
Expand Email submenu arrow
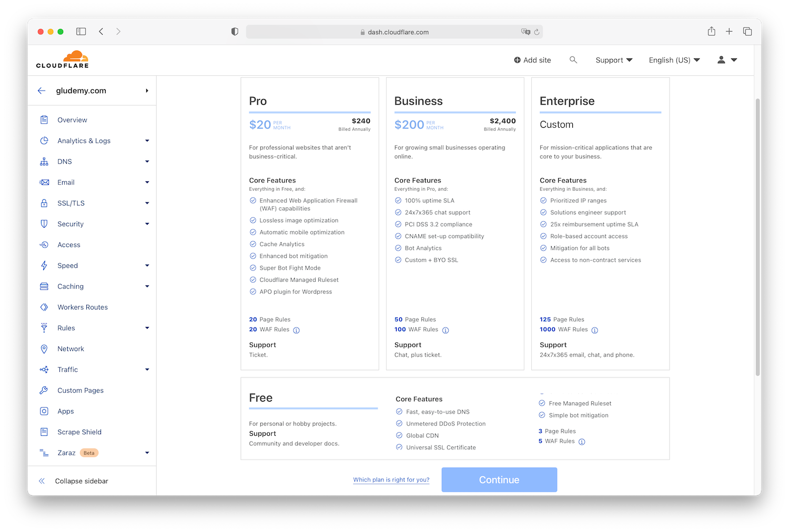[147, 182]
